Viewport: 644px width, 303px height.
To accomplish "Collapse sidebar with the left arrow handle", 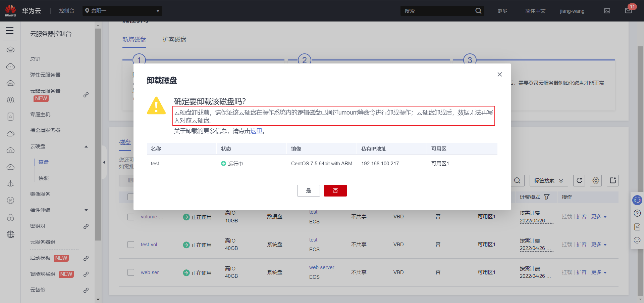I will point(104,162).
